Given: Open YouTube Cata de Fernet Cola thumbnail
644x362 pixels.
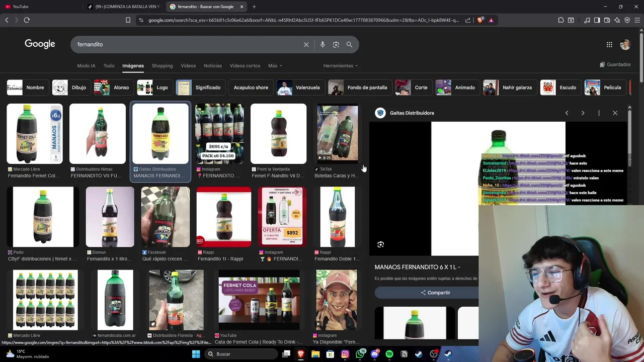Looking at the screenshot, I should (259, 300).
